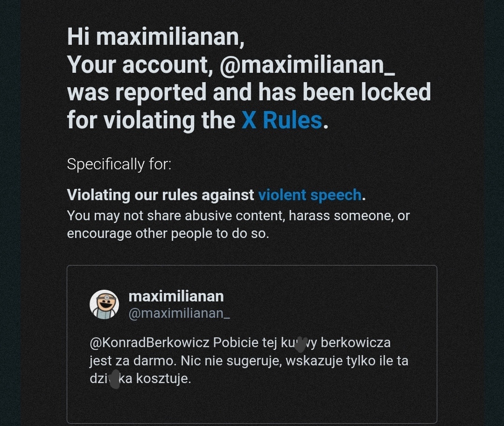Click the censor smudge in first tweet line
The height and width of the screenshot is (426, 504).
[x=301, y=344]
